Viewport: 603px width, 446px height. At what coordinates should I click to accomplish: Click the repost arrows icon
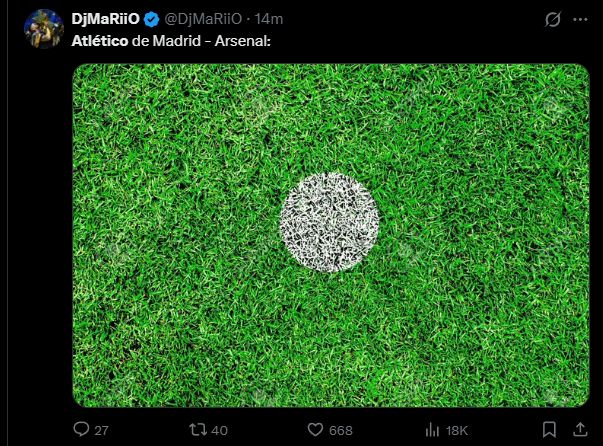(x=198, y=429)
